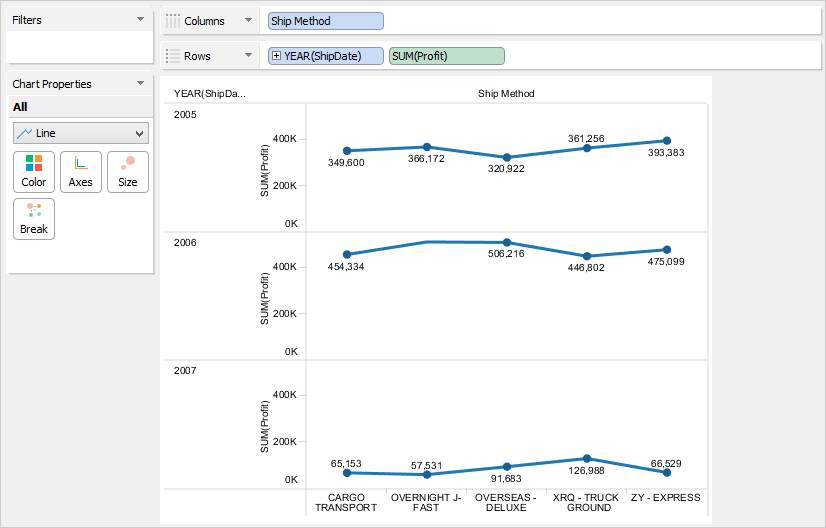Select the Ship Method pill in Columns
Screen dimensions: 826x528
pyautogui.click(x=326, y=21)
